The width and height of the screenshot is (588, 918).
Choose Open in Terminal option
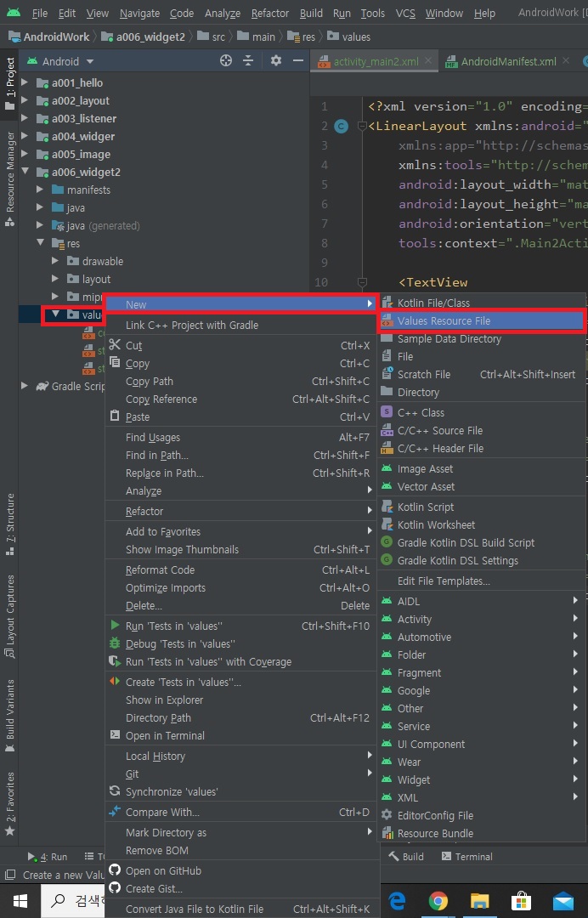tap(241, 735)
